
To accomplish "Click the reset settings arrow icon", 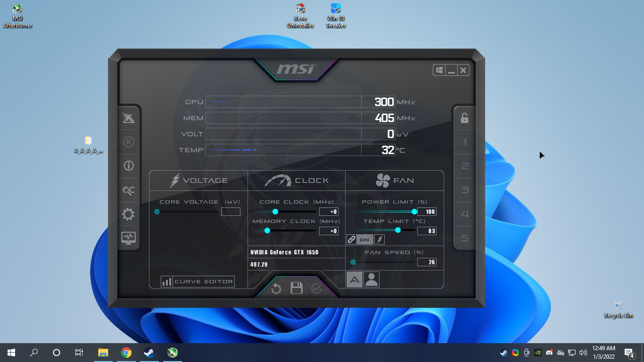I will pyautogui.click(x=276, y=288).
